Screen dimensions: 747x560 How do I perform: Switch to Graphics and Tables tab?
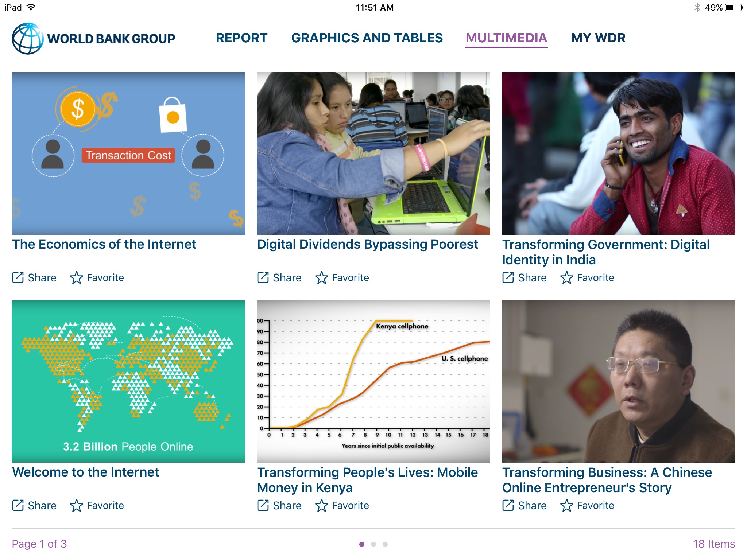coord(367,38)
